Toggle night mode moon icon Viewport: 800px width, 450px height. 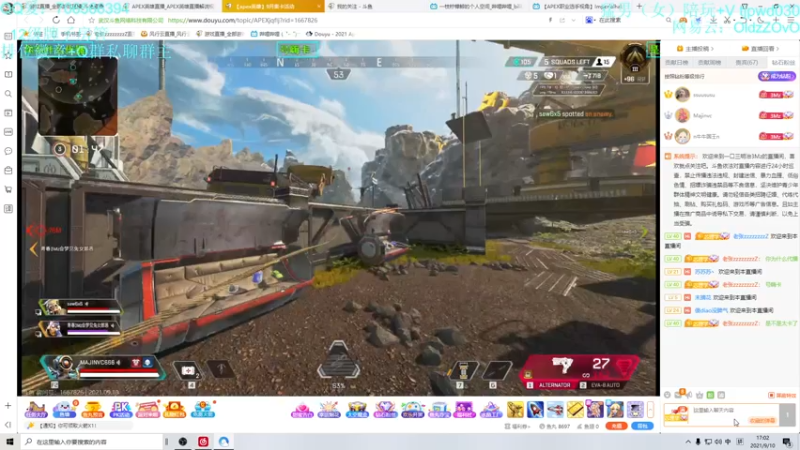pos(761,20)
